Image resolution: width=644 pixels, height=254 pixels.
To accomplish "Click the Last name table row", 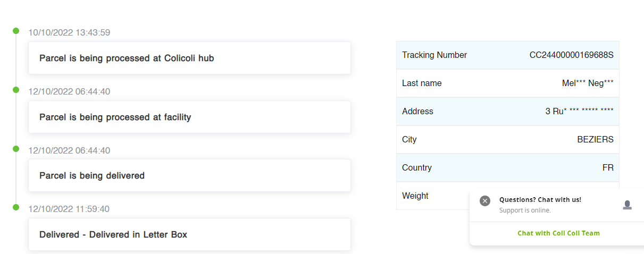I will pos(507,83).
